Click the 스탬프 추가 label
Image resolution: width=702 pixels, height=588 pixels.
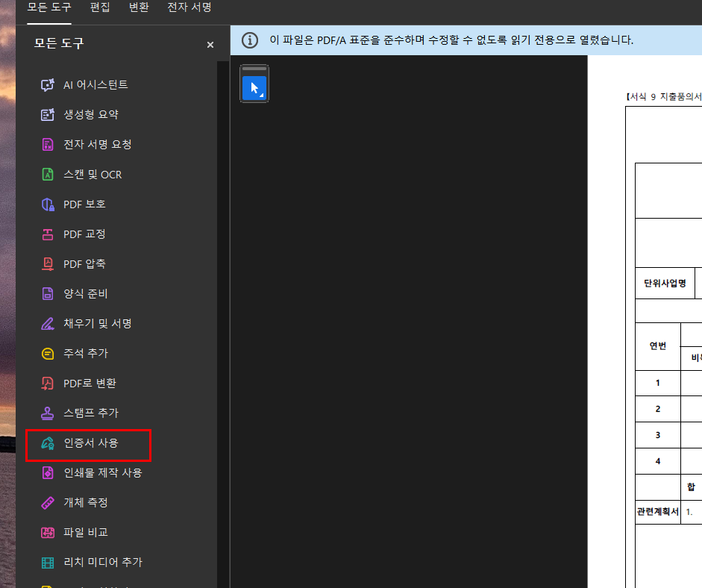(91, 413)
